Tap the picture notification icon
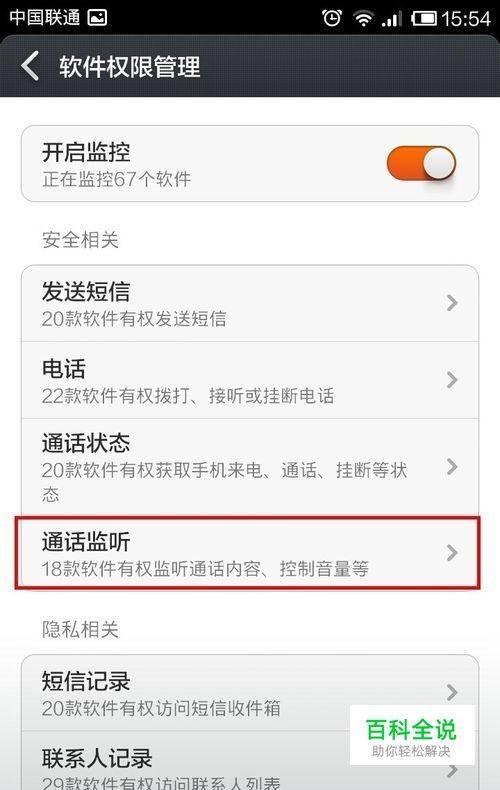This screenshot has width=500, height=790. pyautogui.click(x=97, y=18)
